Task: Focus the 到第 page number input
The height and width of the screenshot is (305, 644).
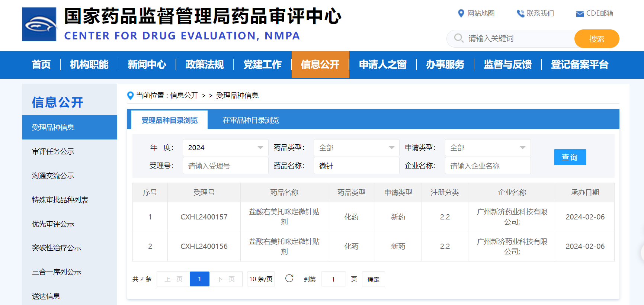Action: click(333, 279)
